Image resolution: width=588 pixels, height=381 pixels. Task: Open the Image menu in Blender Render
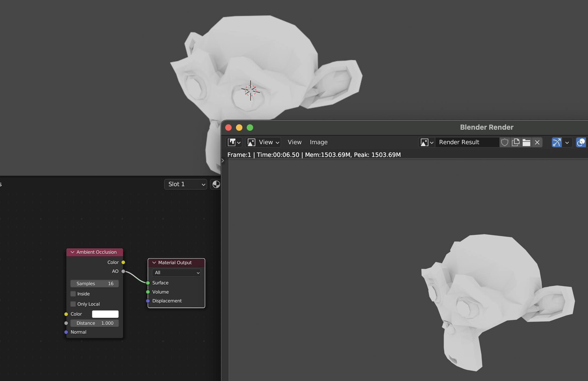319,142
